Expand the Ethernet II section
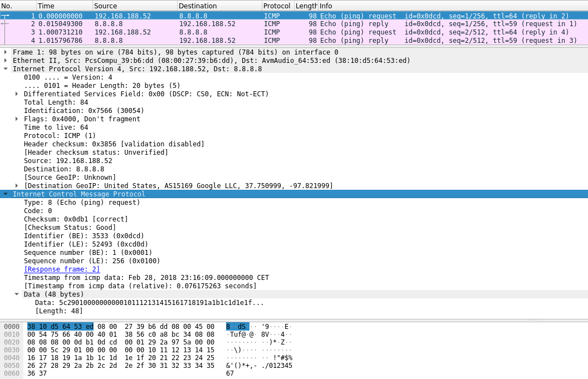588x379 pixels. pos(6,61)
